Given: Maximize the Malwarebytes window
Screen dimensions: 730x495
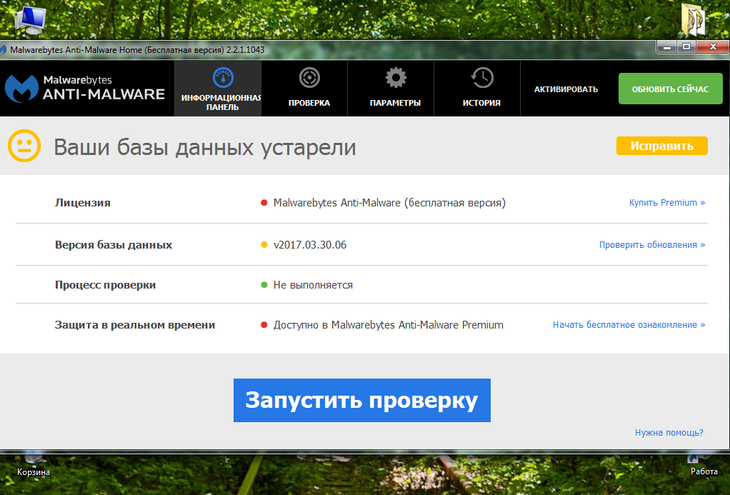Looking at the screenshot, I should pos(686,47).
